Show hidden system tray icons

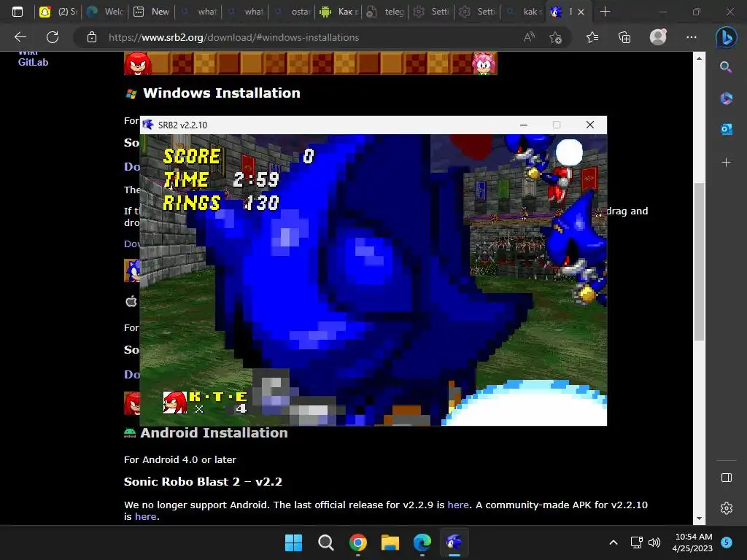point(614,542)
